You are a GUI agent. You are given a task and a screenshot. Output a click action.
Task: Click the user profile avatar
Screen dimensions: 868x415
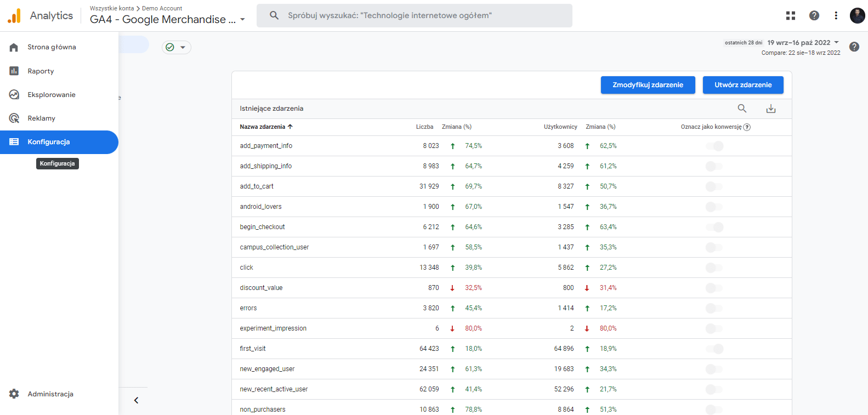857,16
